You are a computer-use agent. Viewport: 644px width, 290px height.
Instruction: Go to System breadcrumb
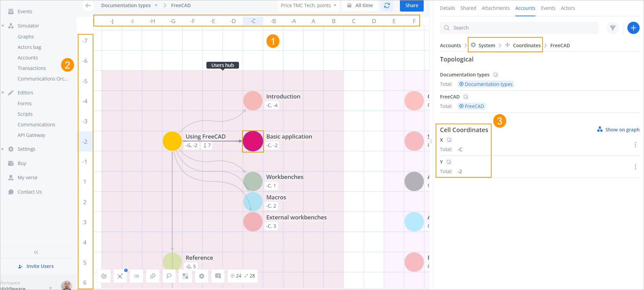(x=483, y=45)
